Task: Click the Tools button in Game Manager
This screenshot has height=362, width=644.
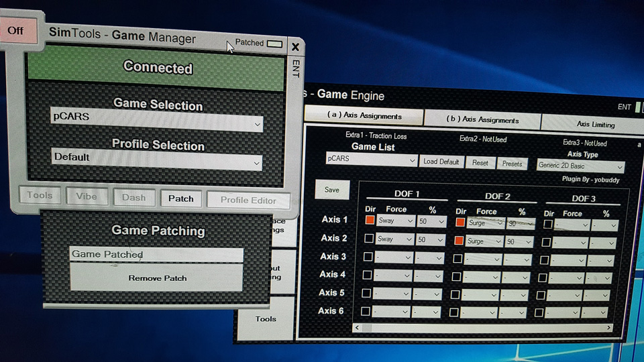Action: point(40,195)
